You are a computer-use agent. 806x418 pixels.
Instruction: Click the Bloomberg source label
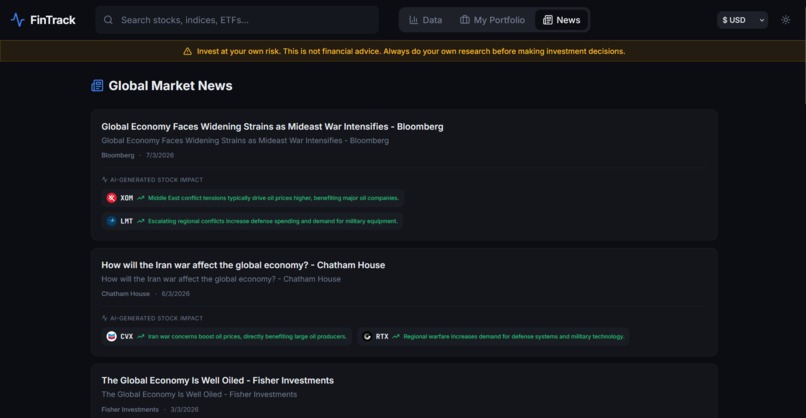coord(118,155)
